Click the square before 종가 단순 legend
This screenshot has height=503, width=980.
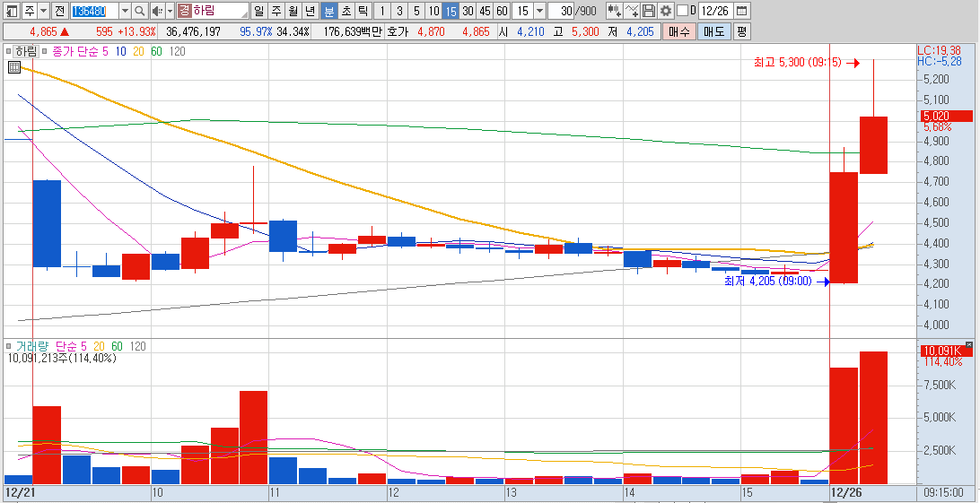point(45,52)
